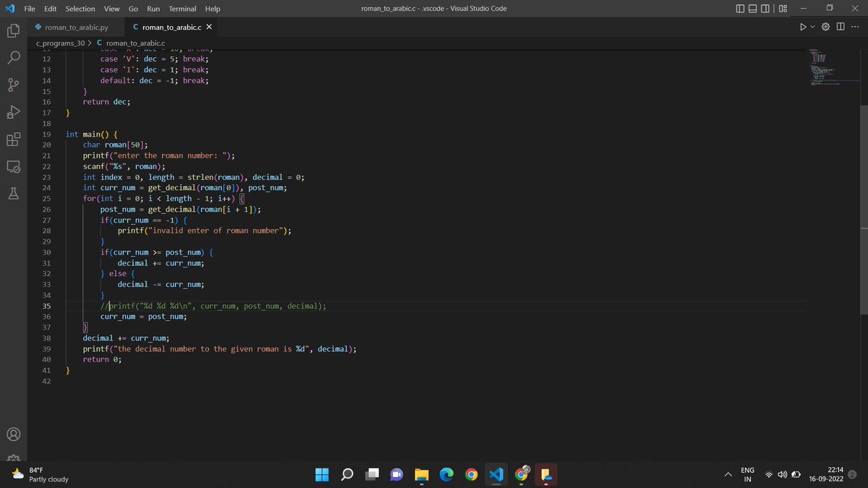
Task: Click the 'int main()' declaration text
Action: tap(87, 134)
